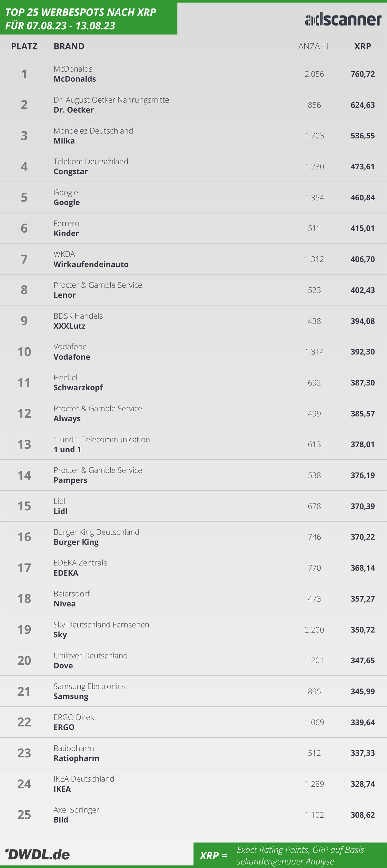Click the Bild brand name
The image size is (387, 868).
[x=61, y=820]
